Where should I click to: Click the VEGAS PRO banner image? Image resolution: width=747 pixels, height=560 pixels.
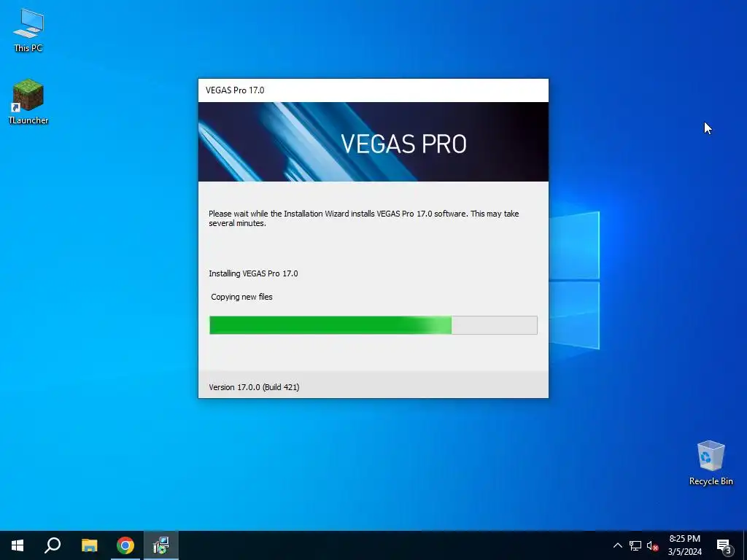[x=373, y=142]
